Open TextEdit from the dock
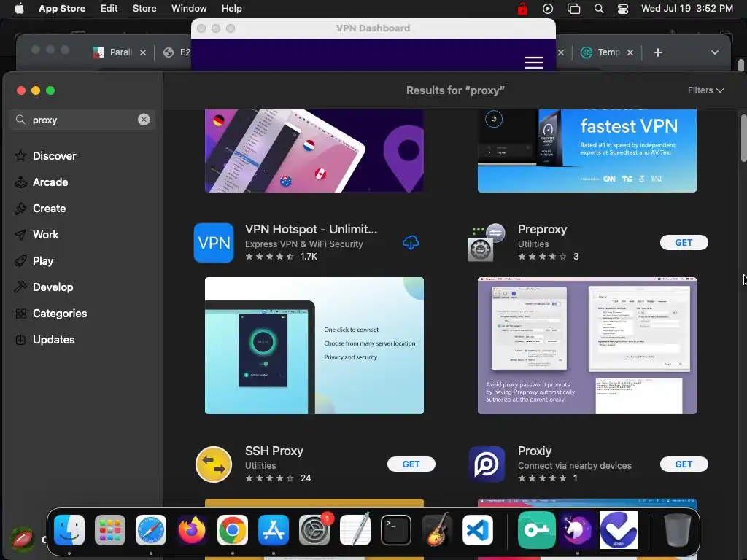 pos(355,530)
